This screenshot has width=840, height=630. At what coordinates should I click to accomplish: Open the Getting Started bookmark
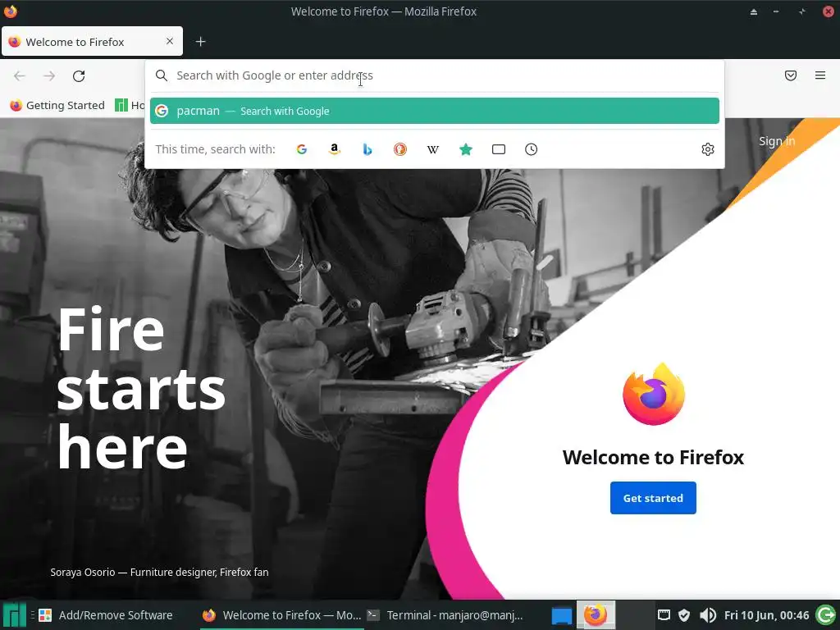coord(57,106)
